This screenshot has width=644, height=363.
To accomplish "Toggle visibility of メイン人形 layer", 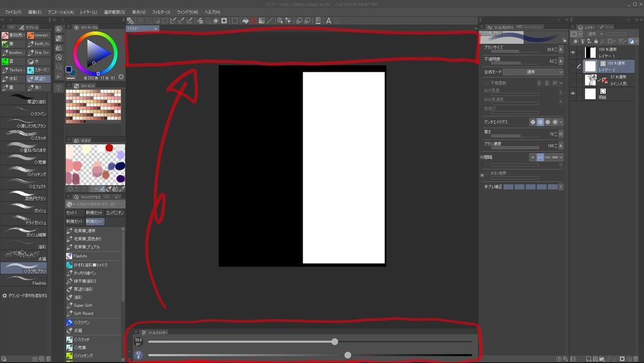I will tap(573, 80).
